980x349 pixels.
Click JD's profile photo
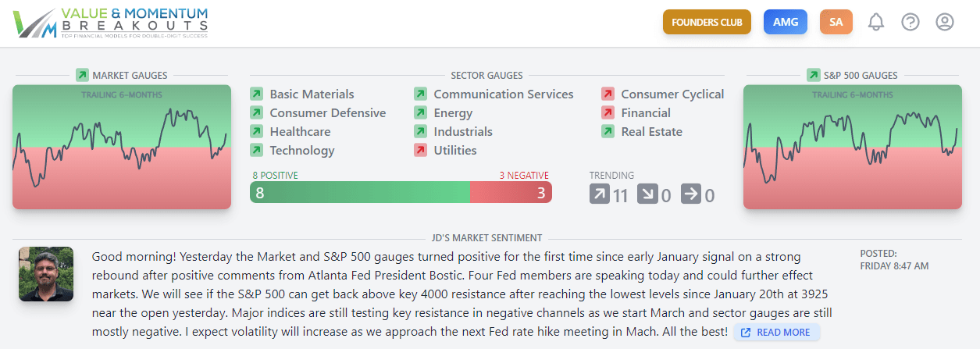pyautogui.click(x=46, y=274)
